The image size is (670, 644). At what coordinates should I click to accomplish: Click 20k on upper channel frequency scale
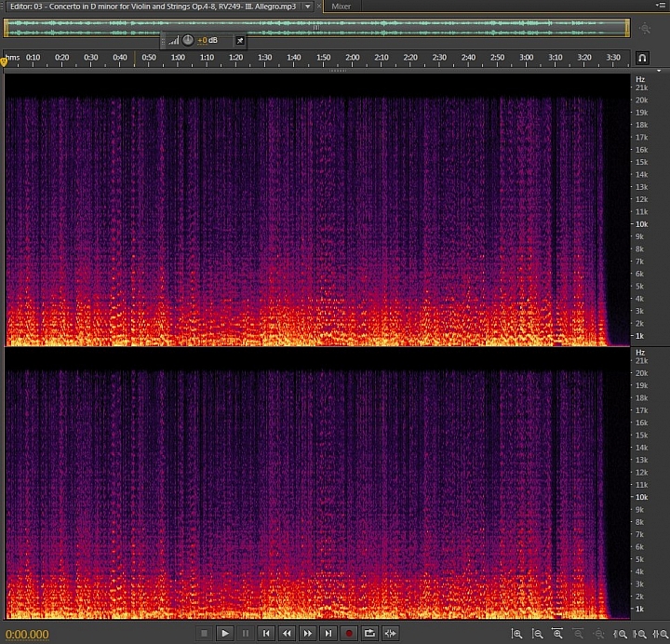coord(641,100)
